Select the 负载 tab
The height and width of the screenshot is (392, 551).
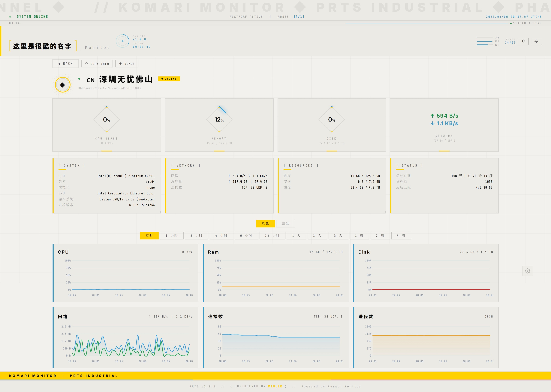tap(265, 224)
